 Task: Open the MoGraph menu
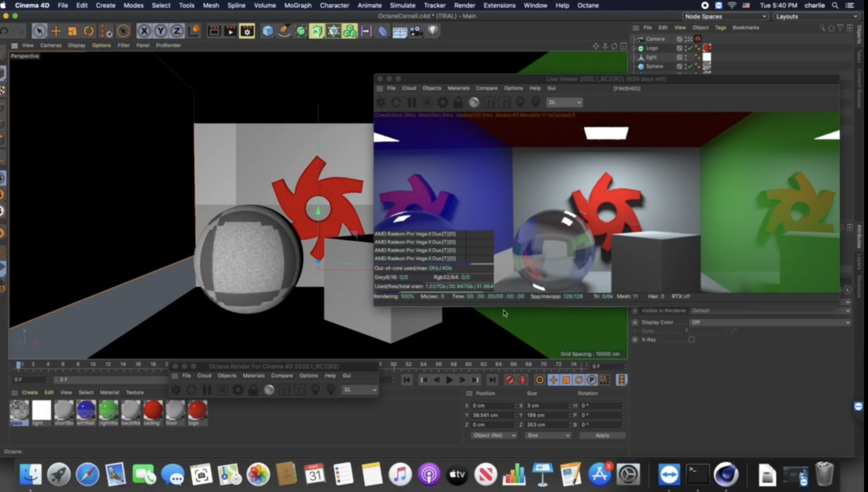click(298, 6)
